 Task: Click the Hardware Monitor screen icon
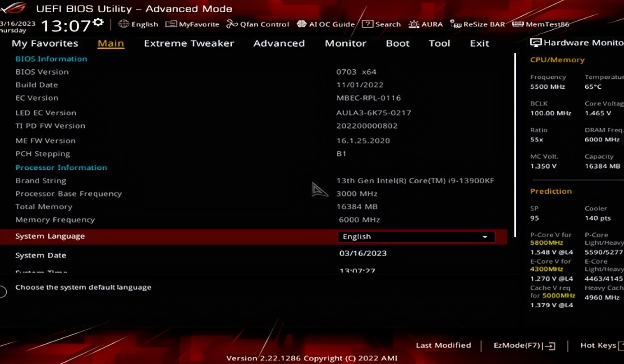coord(536,43)
